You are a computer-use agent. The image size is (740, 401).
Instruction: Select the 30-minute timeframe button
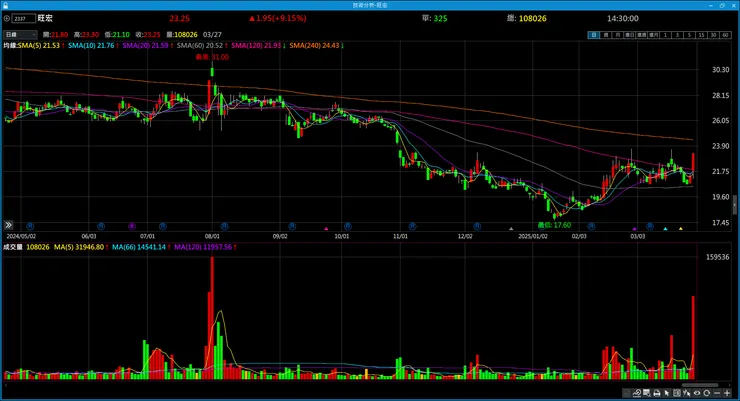[714, 35]
